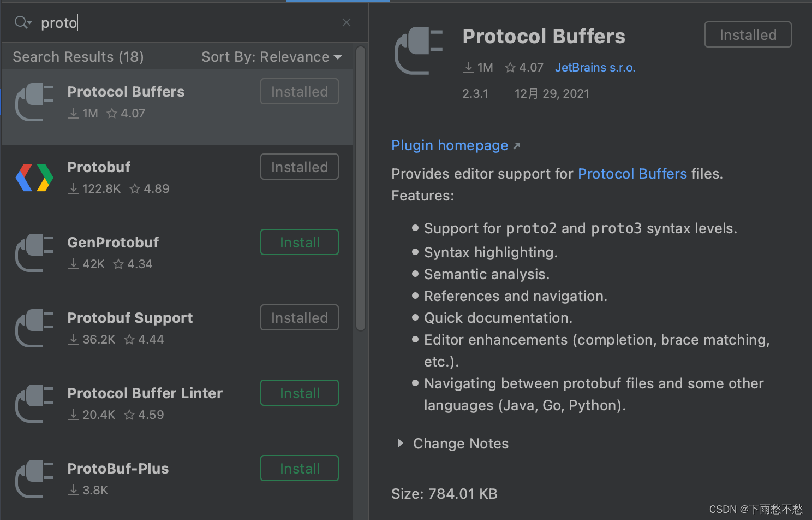812x520 pixels.
Task: Open the Plugin homepage link
Action: 450,145
